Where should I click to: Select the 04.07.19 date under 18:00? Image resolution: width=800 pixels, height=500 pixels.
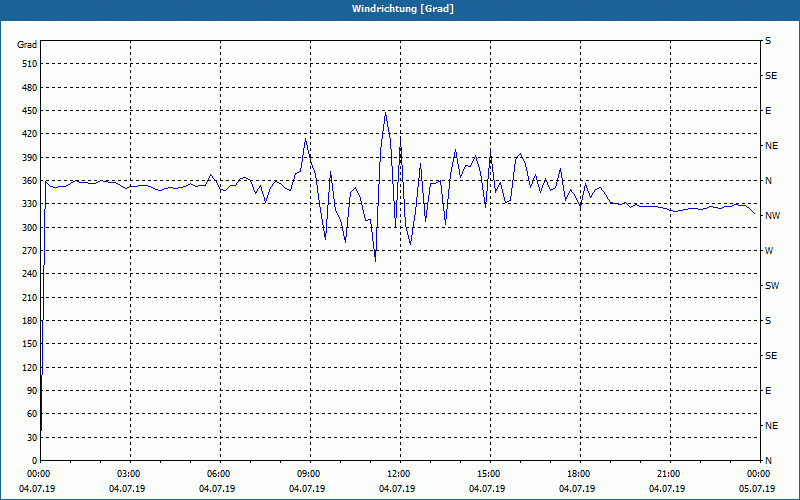[577, 489]
